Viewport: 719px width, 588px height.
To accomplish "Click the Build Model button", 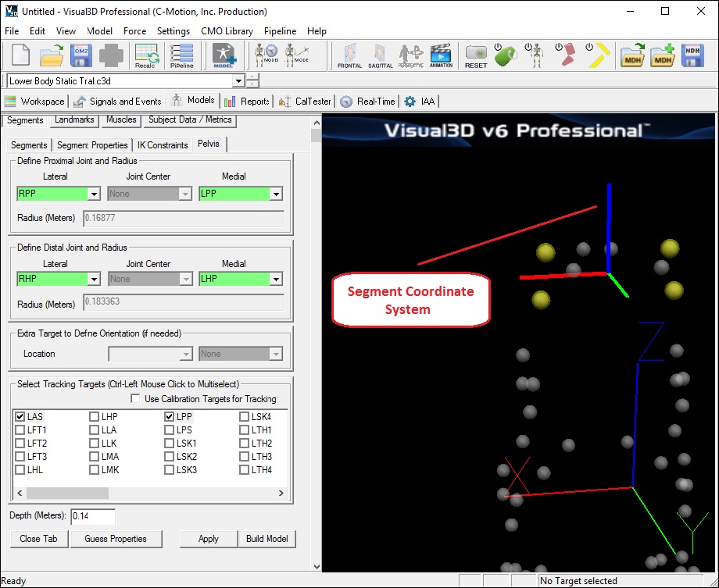I will click(x=266, y=539).
